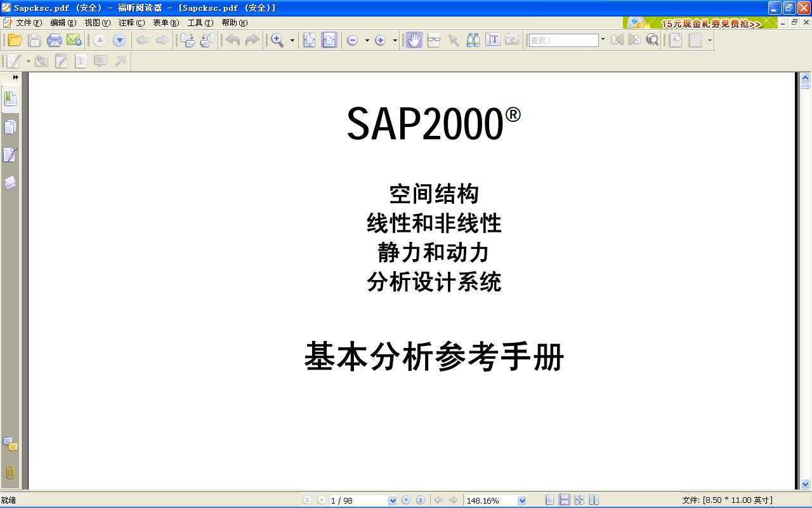The height and width of the screenshot is (508, 812).
Task: Open bookmarks panel in sidebar
Action: tap(10, 99)
